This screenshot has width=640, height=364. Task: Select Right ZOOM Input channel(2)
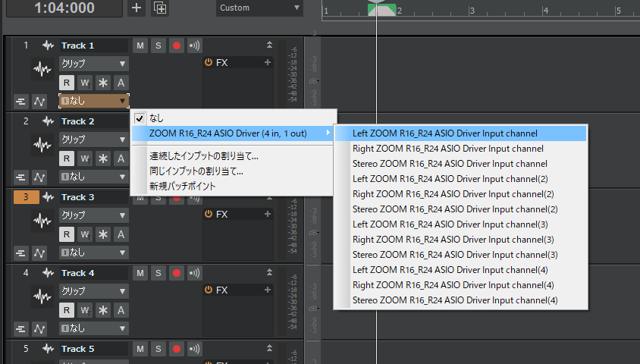click(x=461, y=194)
